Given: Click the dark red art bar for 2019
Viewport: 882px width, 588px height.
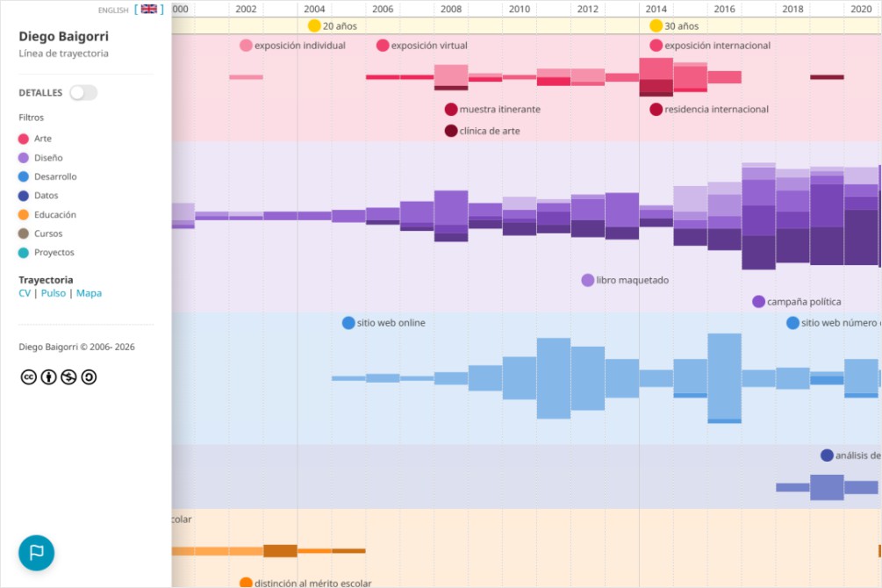Looking at the screenshot, I should point(827,77).
